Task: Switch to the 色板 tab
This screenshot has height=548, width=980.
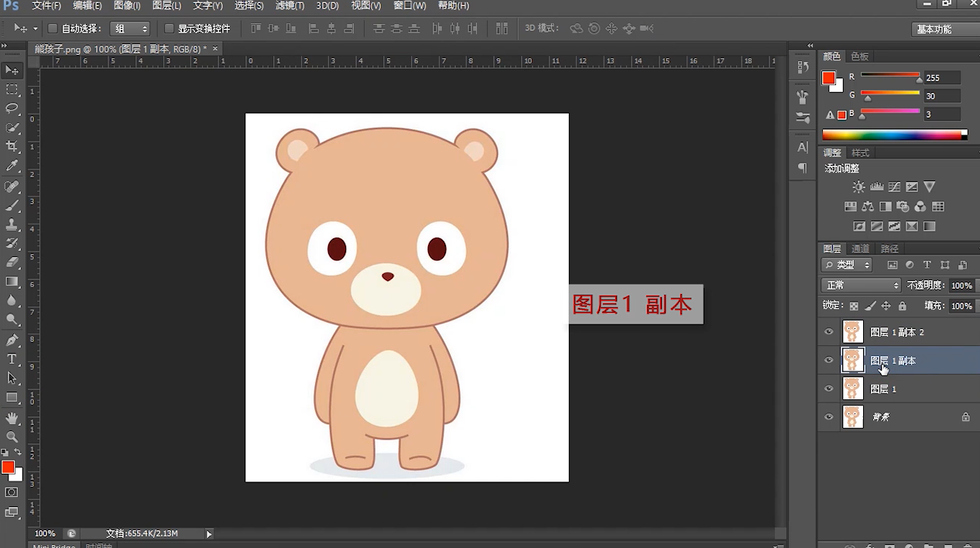Action: 860,57
